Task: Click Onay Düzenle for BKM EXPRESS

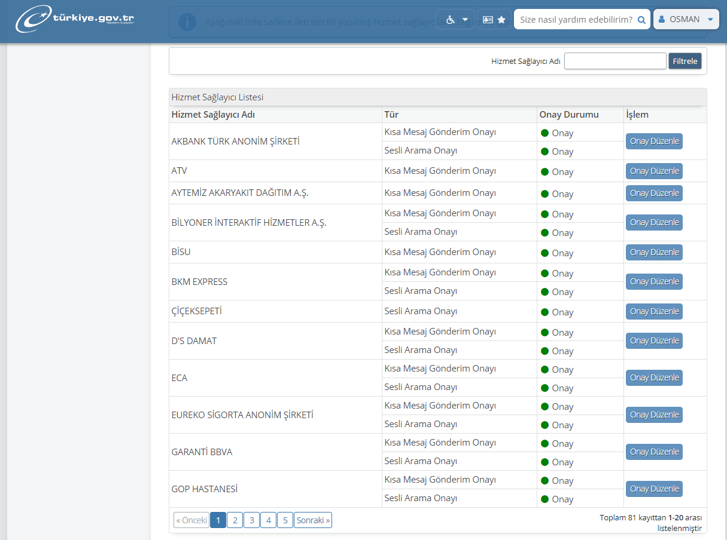Action: coord(654,282)
